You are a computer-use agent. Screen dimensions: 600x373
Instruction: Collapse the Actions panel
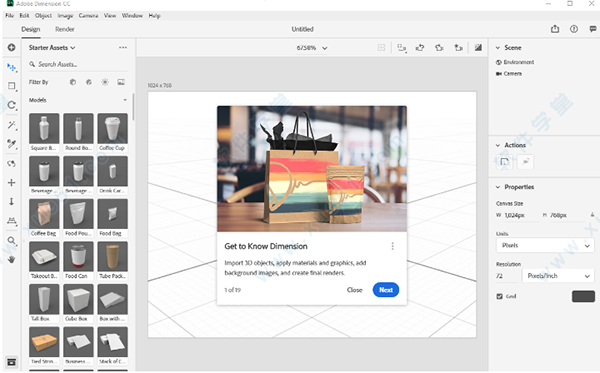click(x=498, y=145)
